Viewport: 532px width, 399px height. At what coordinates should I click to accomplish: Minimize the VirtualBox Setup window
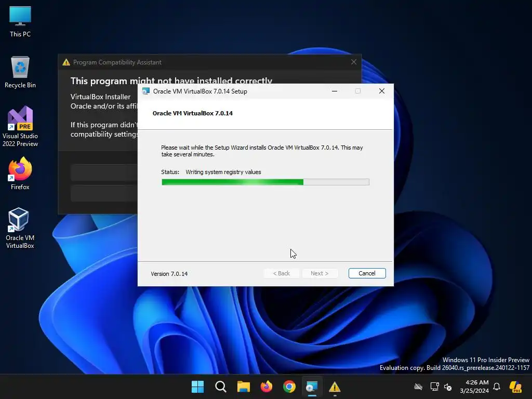click(x=335, y=91)
